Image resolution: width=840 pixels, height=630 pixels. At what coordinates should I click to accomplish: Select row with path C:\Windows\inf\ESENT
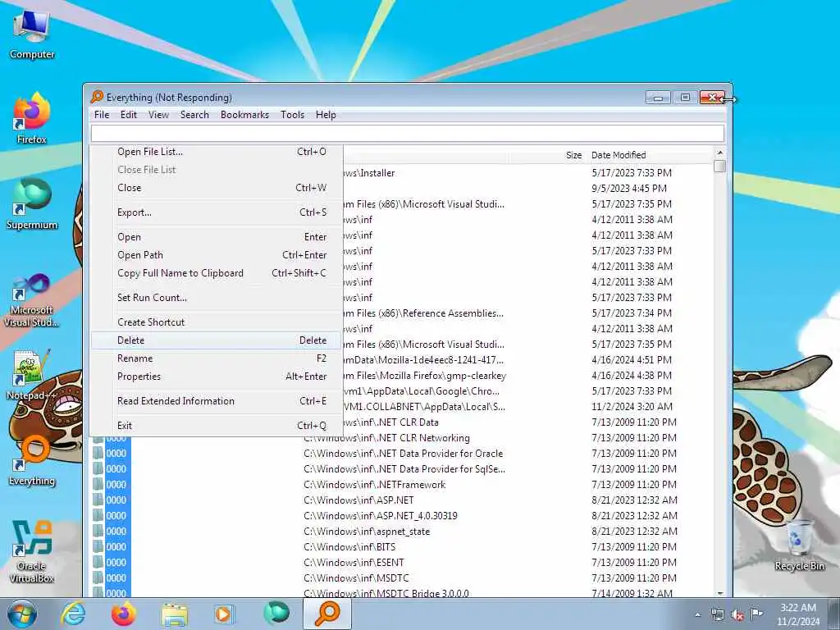[x=402, y=563]
